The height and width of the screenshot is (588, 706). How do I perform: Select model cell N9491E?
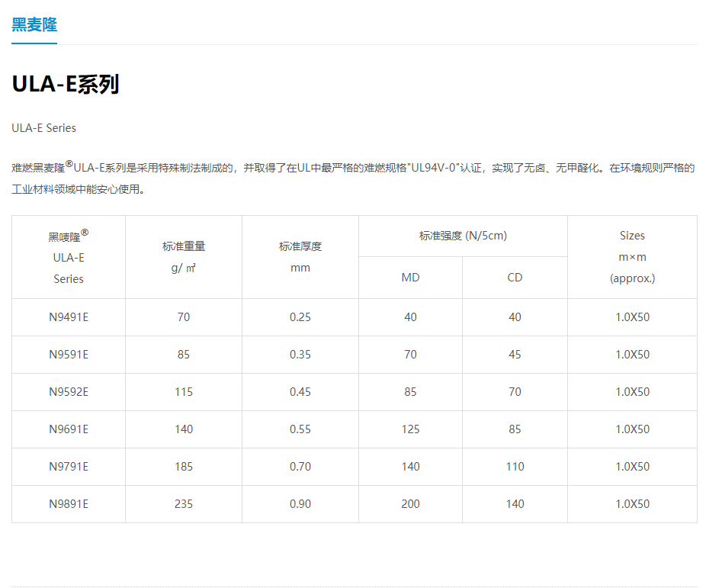[69, 317]
